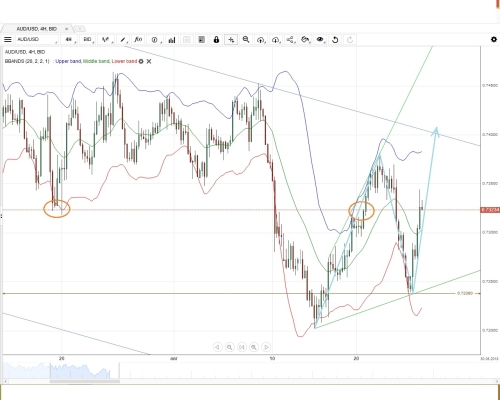Open the hamburger main menu
500x400 pixels.
(x=7, y=40)
